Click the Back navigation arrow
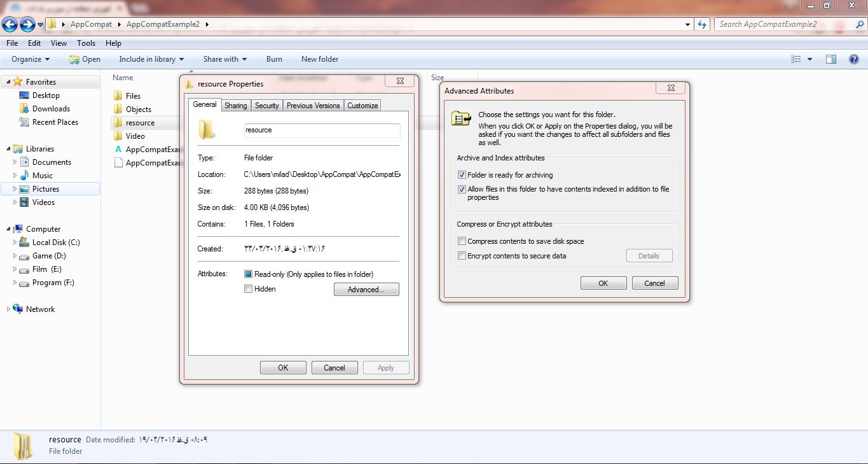 click(10, 24)
